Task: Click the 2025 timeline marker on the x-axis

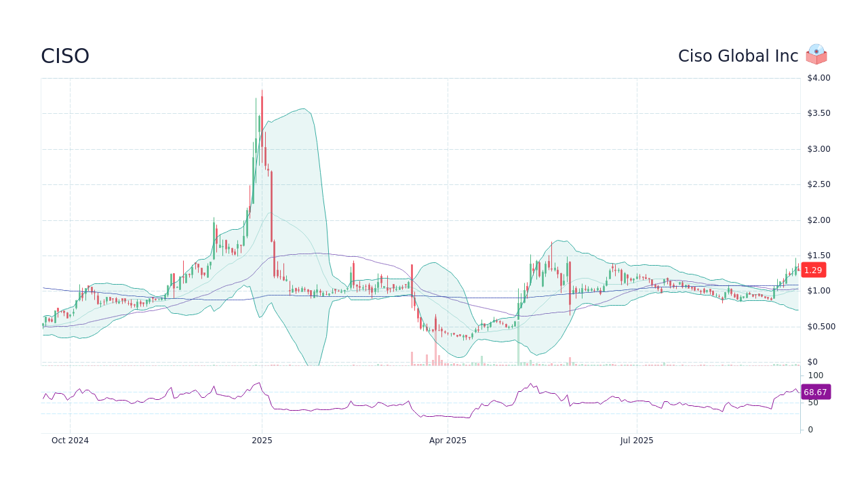Action: (261, 440)
